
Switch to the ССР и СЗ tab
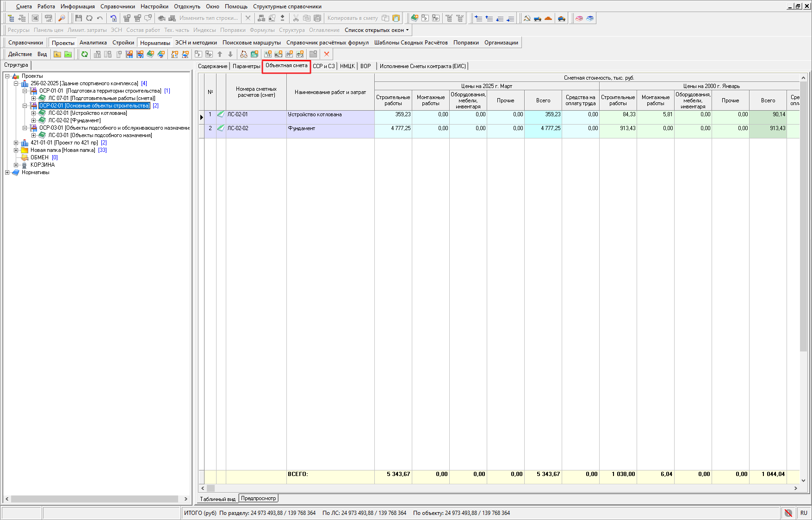pos(323,66)
